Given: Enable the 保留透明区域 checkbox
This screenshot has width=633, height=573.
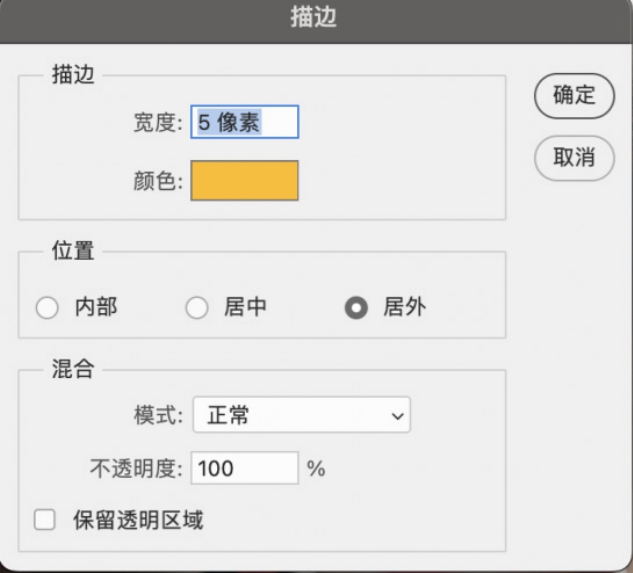Looking at the screenshot, I should [43, 520].
